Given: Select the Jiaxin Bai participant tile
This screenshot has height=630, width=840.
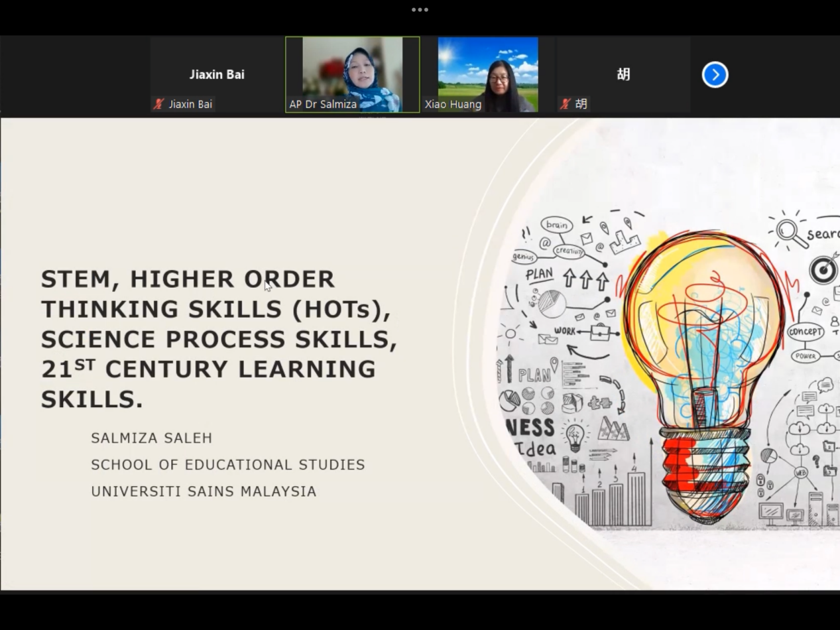Looking at the screenshot, I should [217, 74].
